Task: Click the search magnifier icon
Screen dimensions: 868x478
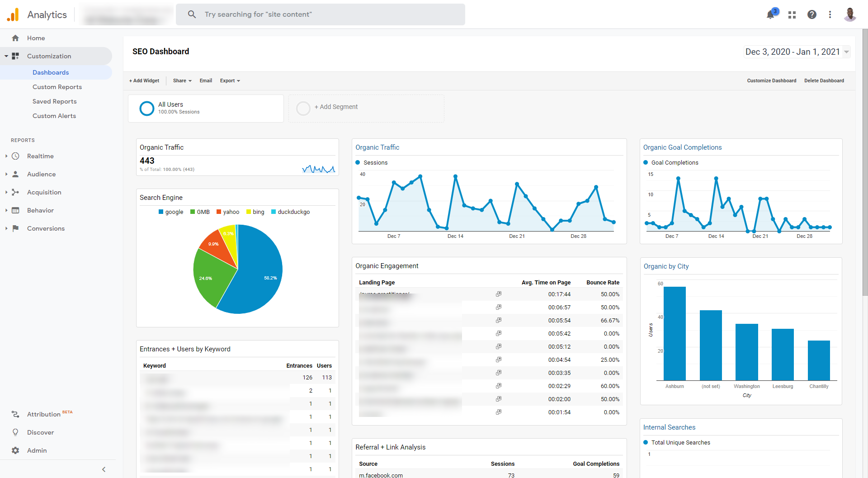Action: (192, 14)
